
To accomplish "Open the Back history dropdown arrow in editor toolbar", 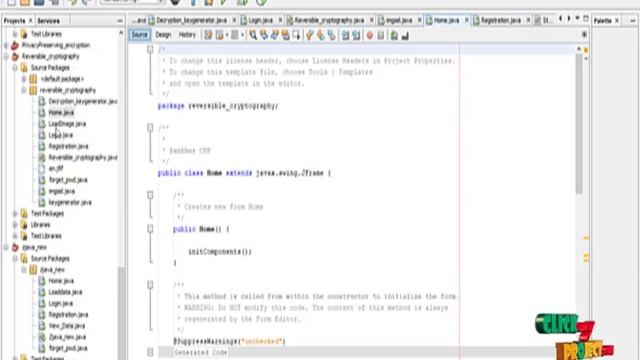I will [227, 36].
